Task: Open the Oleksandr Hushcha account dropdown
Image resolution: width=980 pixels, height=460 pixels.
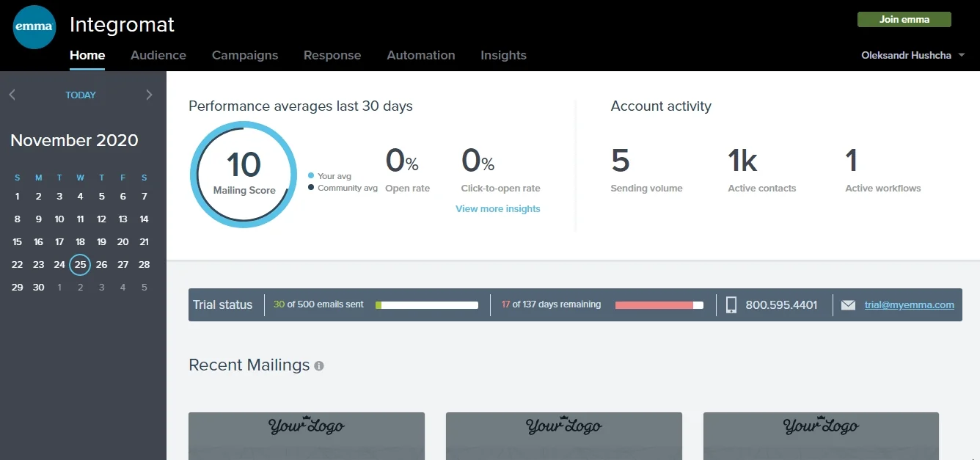Action: (913, 55)
